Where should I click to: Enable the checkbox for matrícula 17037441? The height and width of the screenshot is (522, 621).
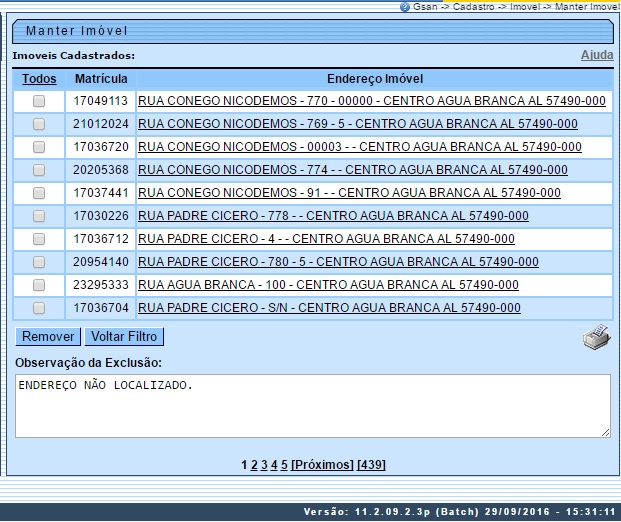coord(39,193)
